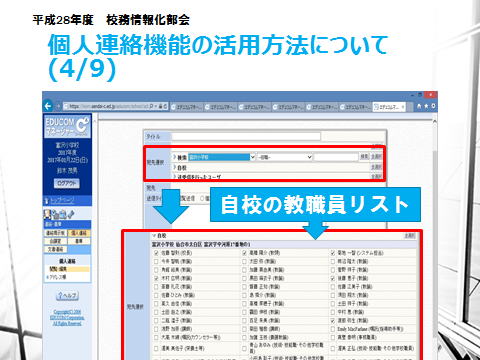Click the person icon in sidebar toolbar
Screen dimensions: 480x360
[48, 214]
